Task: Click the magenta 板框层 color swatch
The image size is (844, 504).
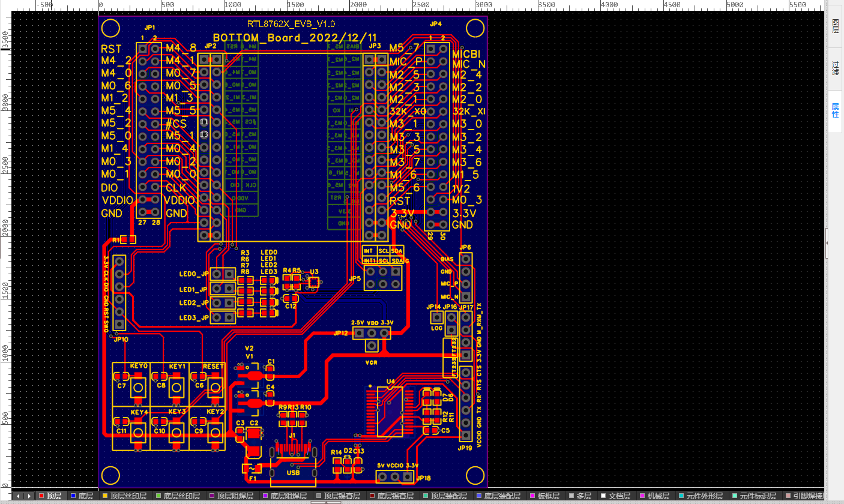Action: click(532, 496)
